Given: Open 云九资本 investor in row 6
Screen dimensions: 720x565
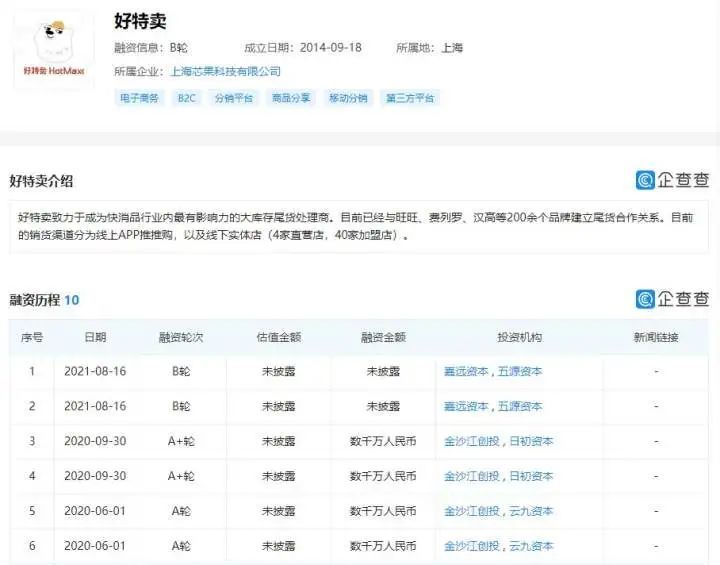Looking at the screenshot, I should pyautogui.click(x=531, y=546).
